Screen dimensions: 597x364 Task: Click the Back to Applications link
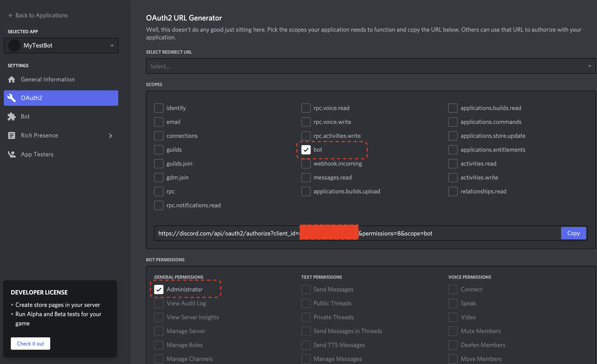[x=41, y=15]
